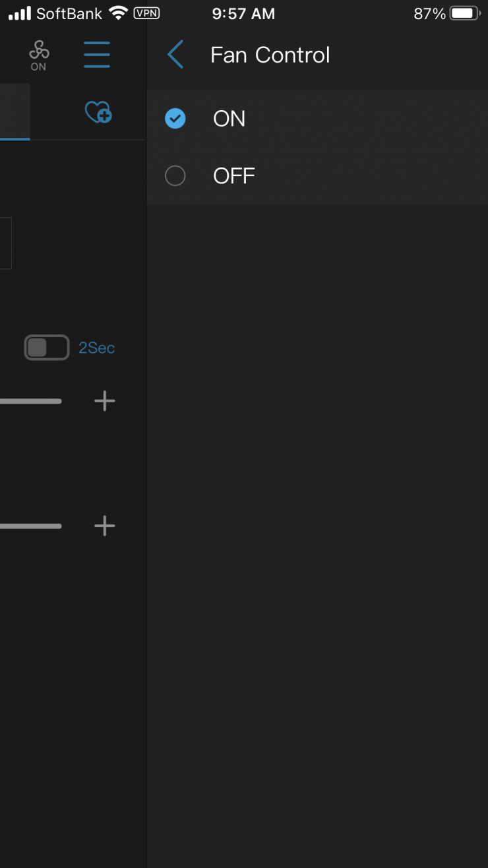This screenshot has height=868, width=488.
Task: Tap the Fan Control header title
Action: coord(270,55)
